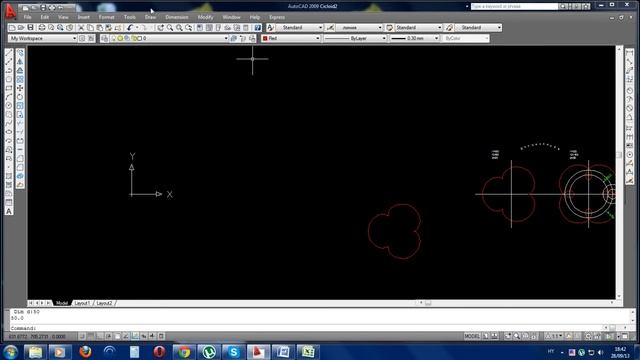Open Layer Properties Manager icon
This screenshot has width=640, height=360.
(x=105, y=38)
